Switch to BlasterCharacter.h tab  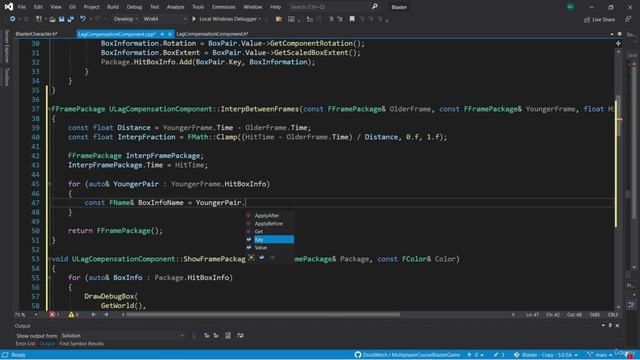tap(36, 34)
